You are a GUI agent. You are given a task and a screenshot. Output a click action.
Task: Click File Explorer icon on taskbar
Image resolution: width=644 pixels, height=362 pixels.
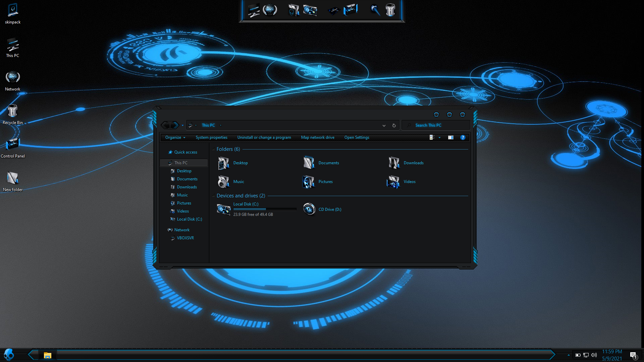pos(47,355)
